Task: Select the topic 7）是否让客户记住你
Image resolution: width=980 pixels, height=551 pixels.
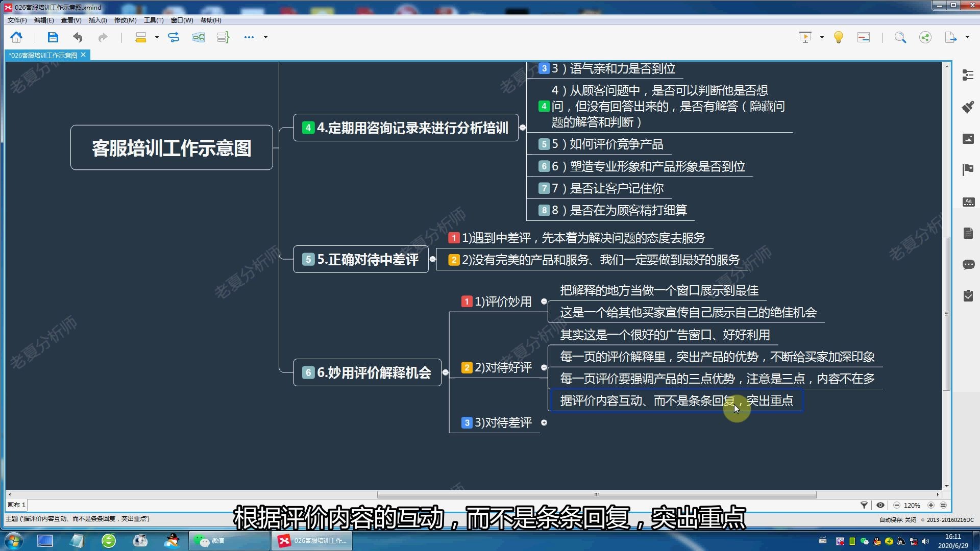Action: 601,188
